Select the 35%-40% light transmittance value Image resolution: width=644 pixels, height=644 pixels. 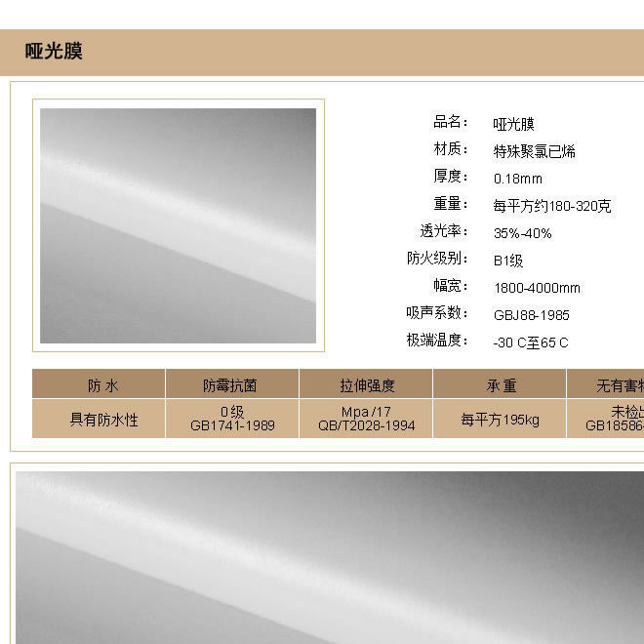(x=522, y=233)
